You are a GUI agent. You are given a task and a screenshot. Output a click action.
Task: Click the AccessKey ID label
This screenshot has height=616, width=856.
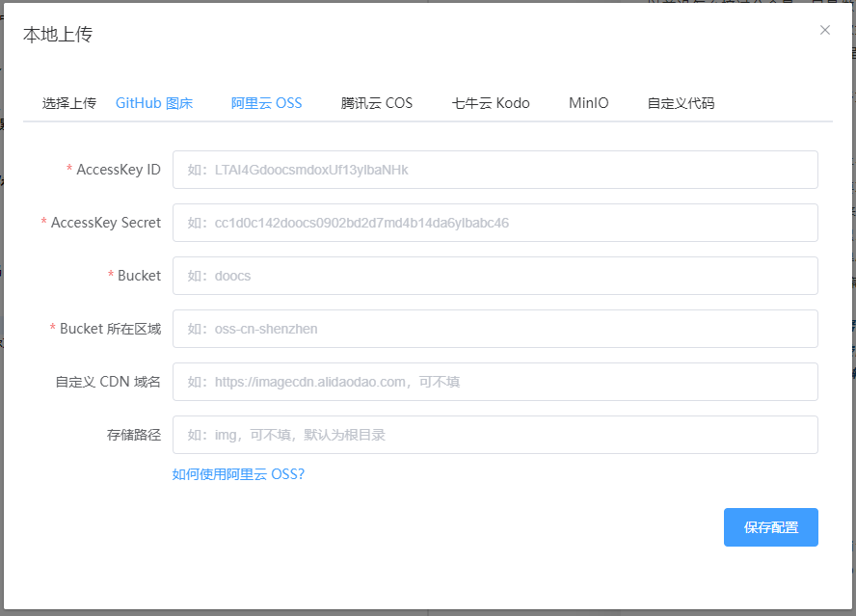[119, 170]
